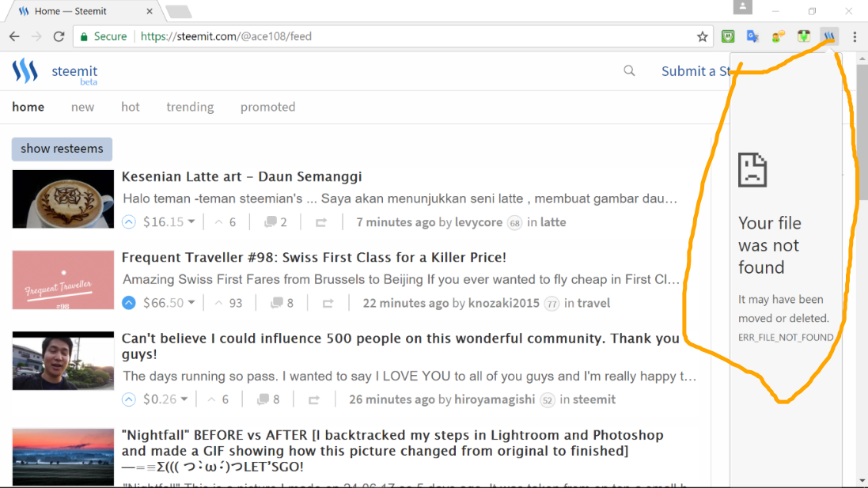Show the 6 votes on Latte art post
868x488 pixels.
pos(226,222)
